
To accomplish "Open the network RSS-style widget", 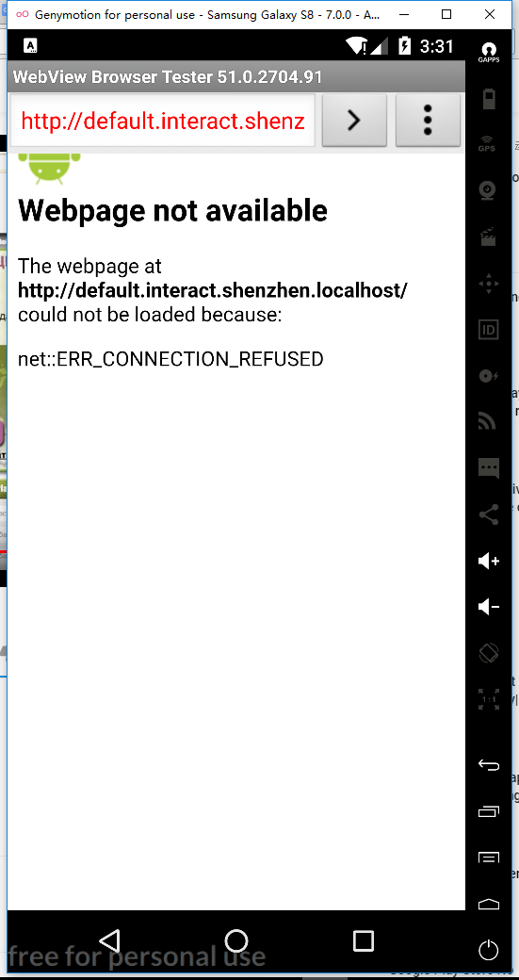I will (487, 421).
